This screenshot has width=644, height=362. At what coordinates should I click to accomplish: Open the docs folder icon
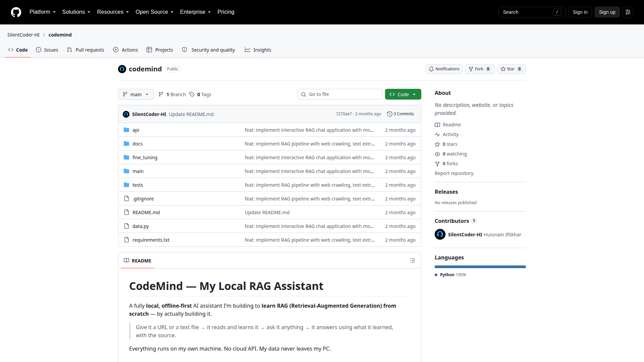click(126, 143)
